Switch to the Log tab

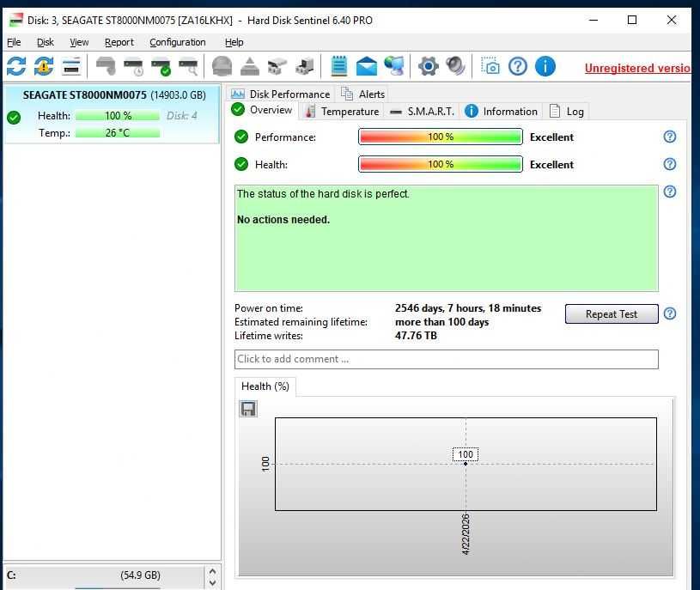[x=567, y=111]
